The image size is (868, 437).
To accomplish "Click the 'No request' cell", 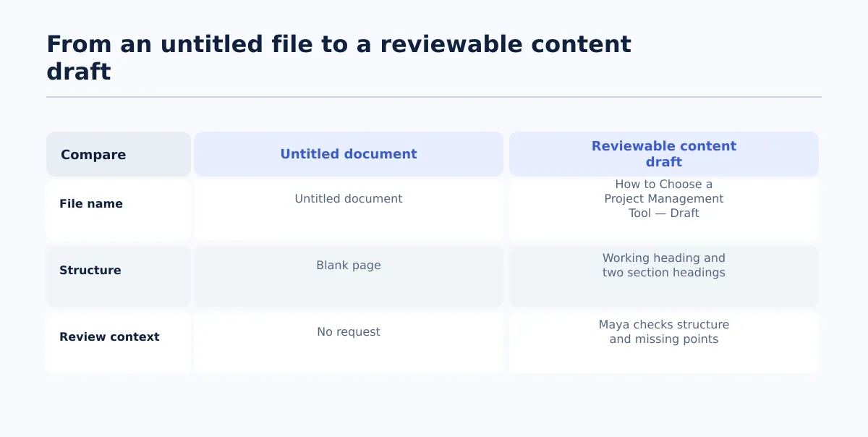I will click(x=349, y=343).
